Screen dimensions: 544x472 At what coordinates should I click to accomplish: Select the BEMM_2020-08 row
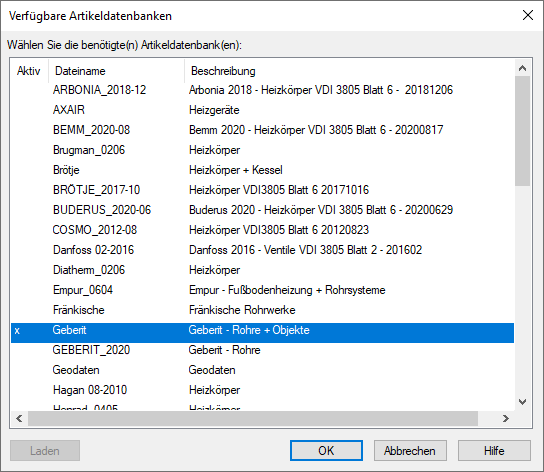coord(262,130)
